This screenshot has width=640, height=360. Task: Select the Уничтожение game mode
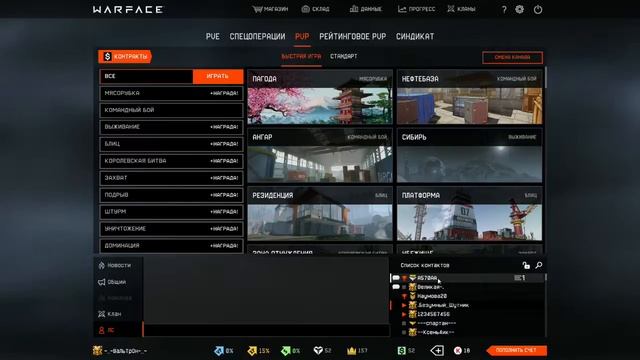point(171,229)
